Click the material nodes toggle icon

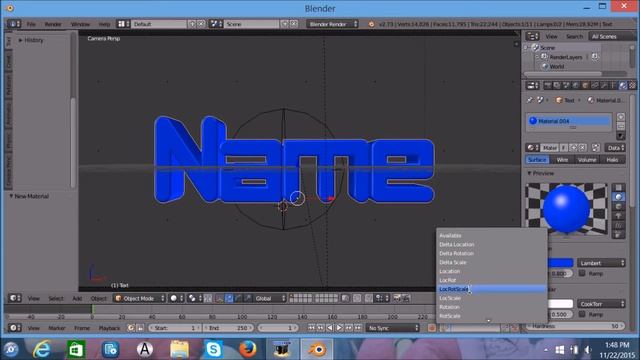pyautogui.click(x=596, y=148)
